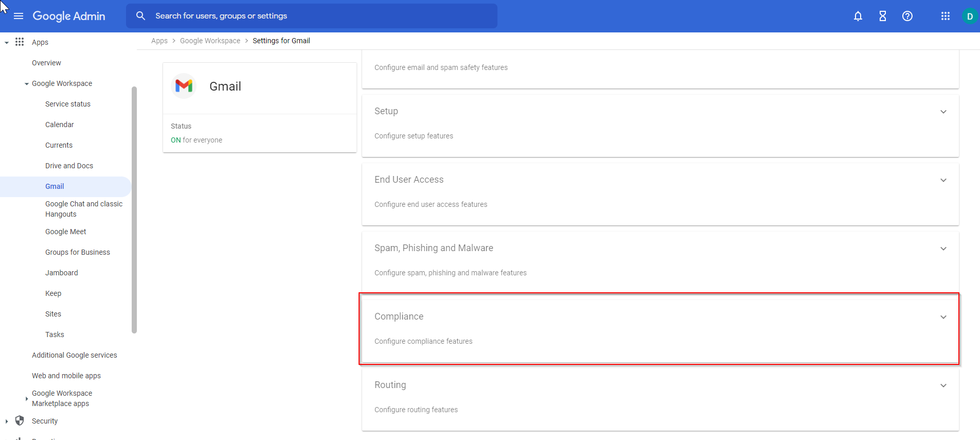Image resolution: width=980 pixels, height=440 pixels.
Task: Collapse the Google Workspace tree arrow
Action: click(x=27, y=83)
